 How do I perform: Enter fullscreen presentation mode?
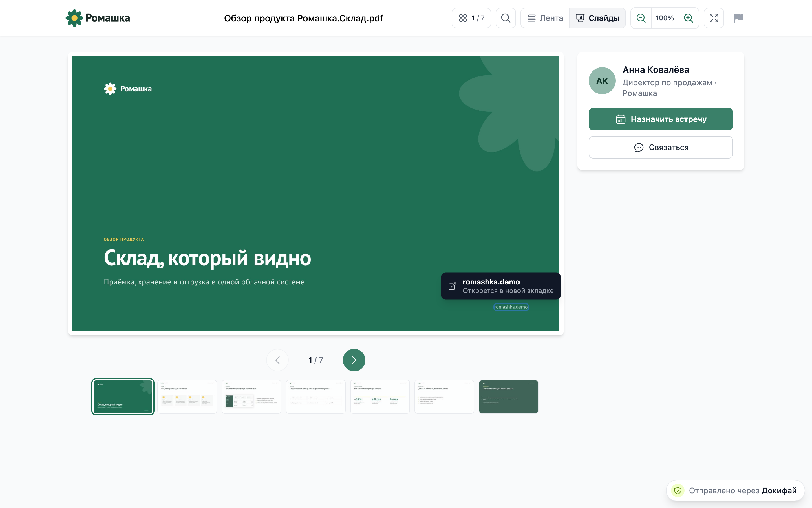[x=714, y=18]
